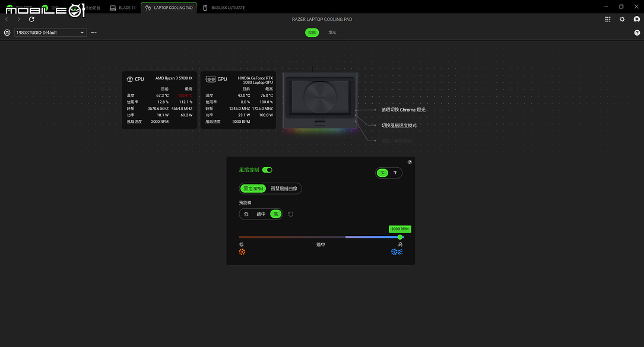Open the apps grid launcher icon
Screen dimensions: 644x347
608,20
